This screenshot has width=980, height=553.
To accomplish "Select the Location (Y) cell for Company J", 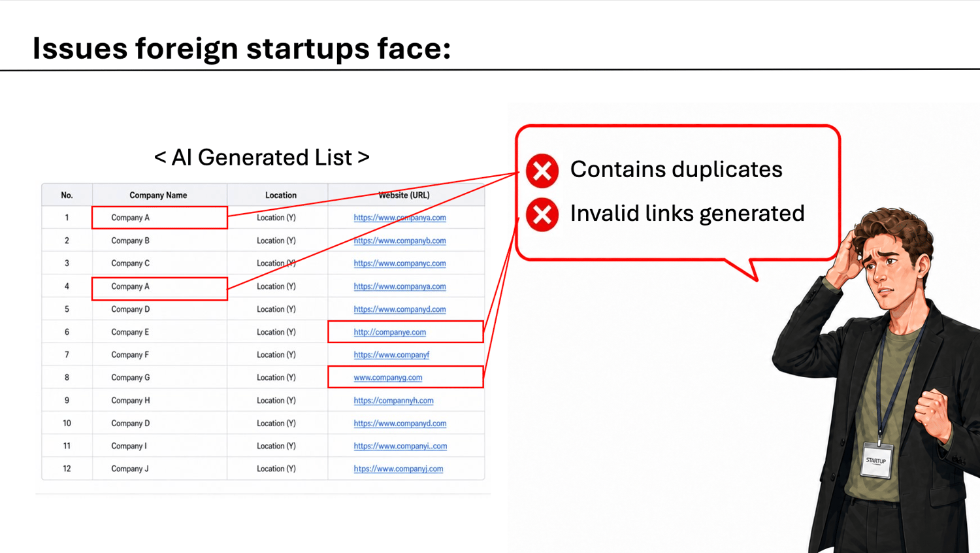I will tap(276, 469).
